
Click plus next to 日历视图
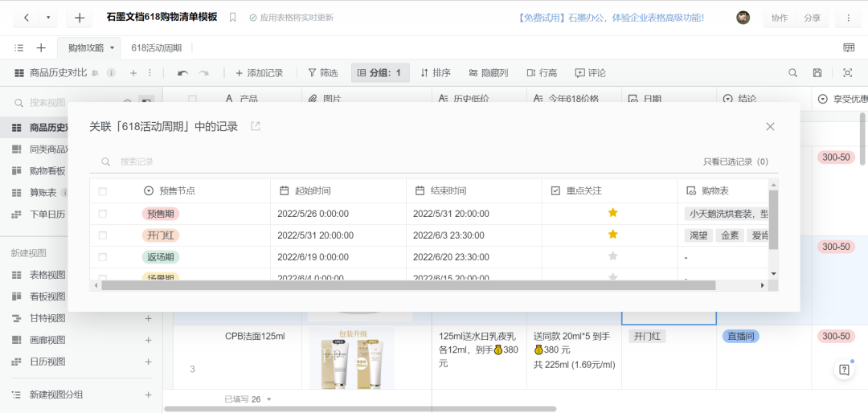click(x=148, y=362)
